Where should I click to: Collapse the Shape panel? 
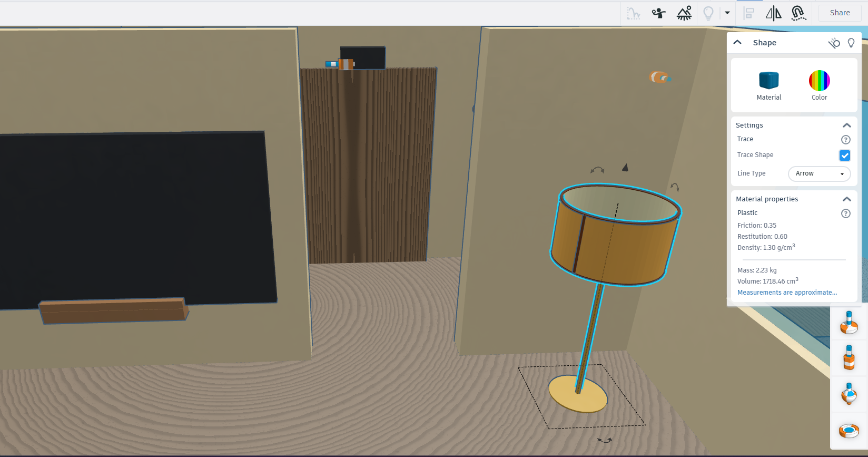737,43
